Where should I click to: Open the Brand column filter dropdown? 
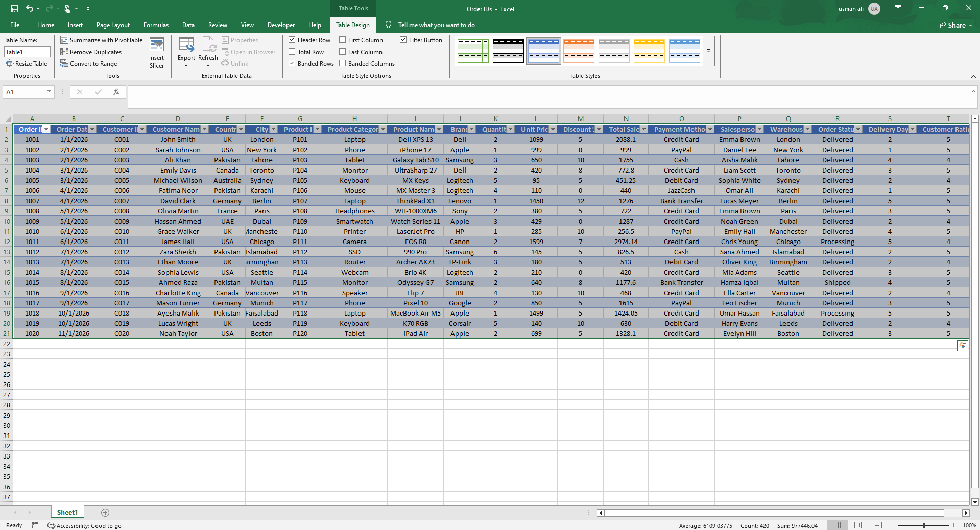(x=471, y=129)
